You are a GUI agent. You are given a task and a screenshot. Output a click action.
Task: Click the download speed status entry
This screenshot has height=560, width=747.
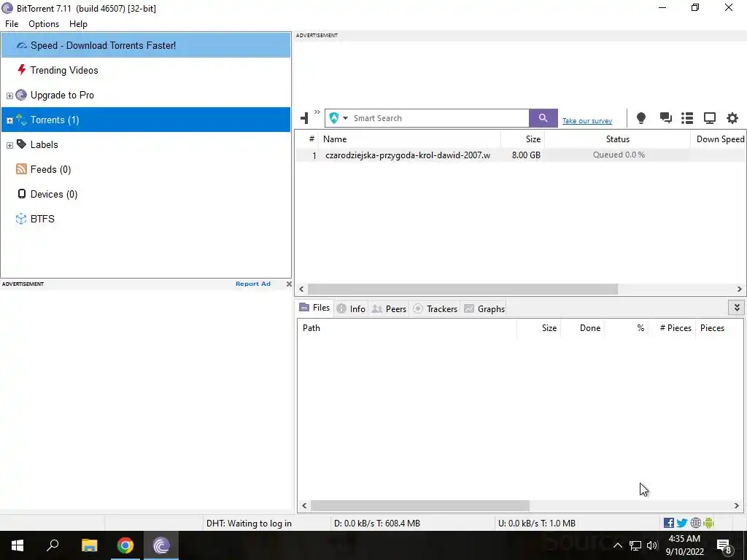[x=377, y=524]
